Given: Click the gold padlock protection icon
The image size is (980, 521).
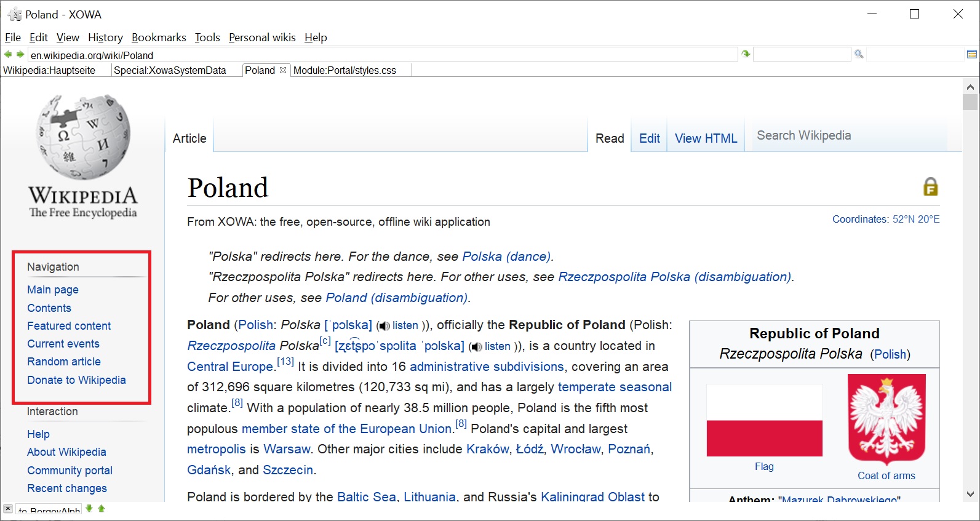Looking at the screenshot, I should [x=930, y=186].
